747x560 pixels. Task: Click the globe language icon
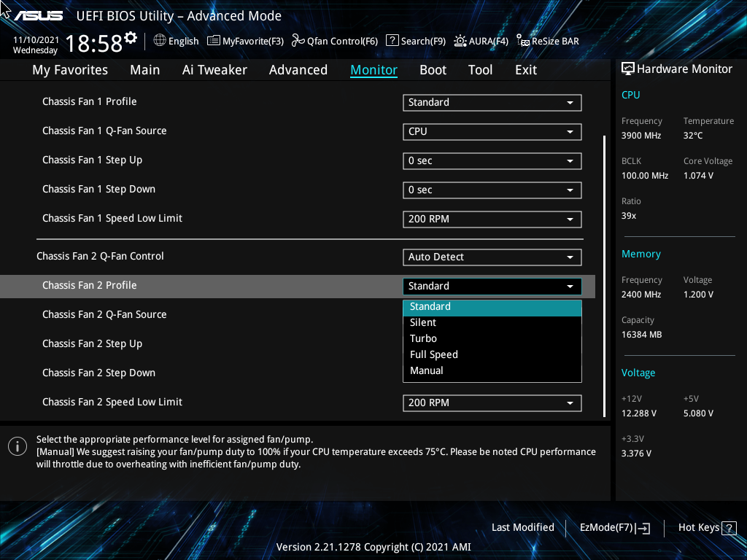[x=160, y=41]
